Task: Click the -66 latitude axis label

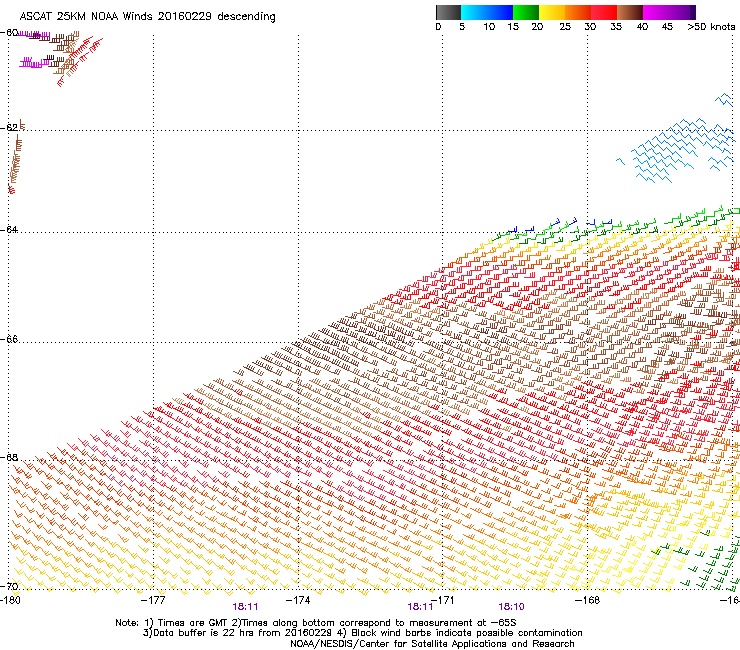Action: (9, 339)
